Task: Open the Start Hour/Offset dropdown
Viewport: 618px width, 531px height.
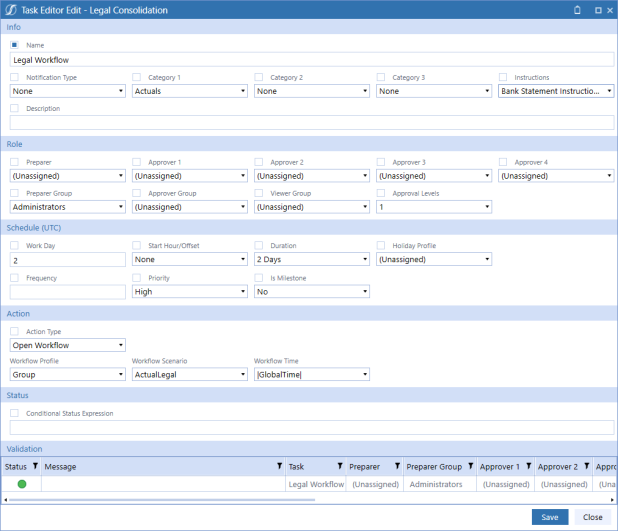Action: tap(190, 259)
